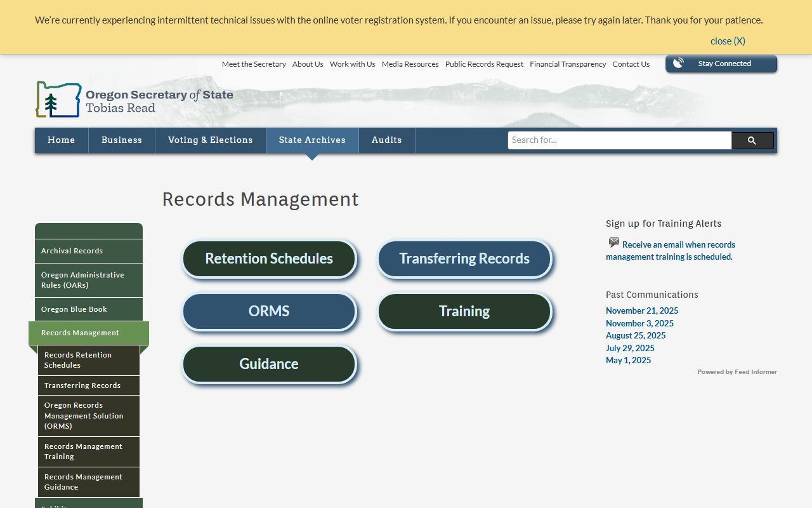Screen dimensions: 812x508
Task: Select Oregon Blue Book in the sidebar
Action: (89, 309)
